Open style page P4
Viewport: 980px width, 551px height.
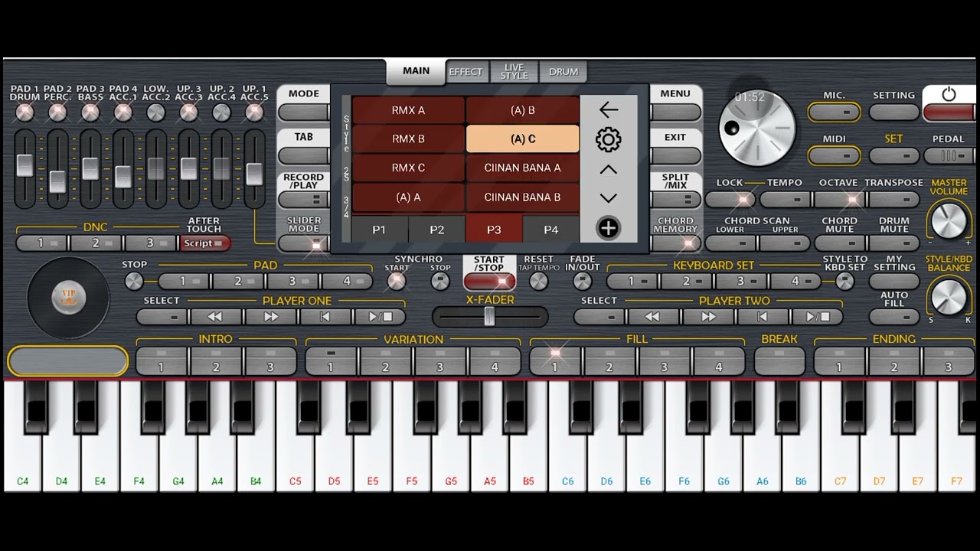(x=551, y=230)
